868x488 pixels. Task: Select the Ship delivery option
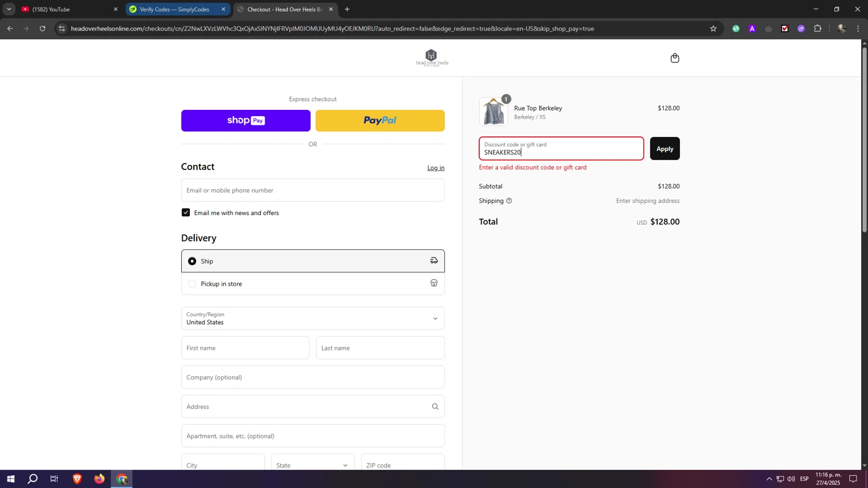(312, 261)
